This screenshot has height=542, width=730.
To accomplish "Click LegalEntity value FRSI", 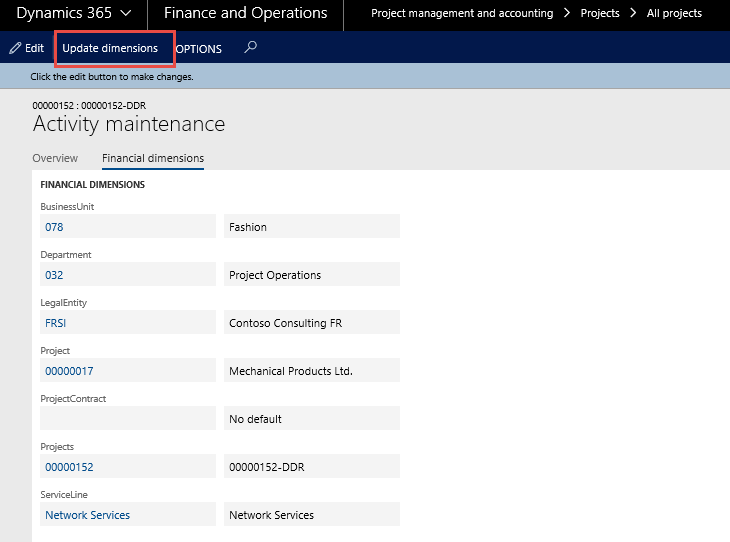I will pyautogui.click(x=56, y=323).
